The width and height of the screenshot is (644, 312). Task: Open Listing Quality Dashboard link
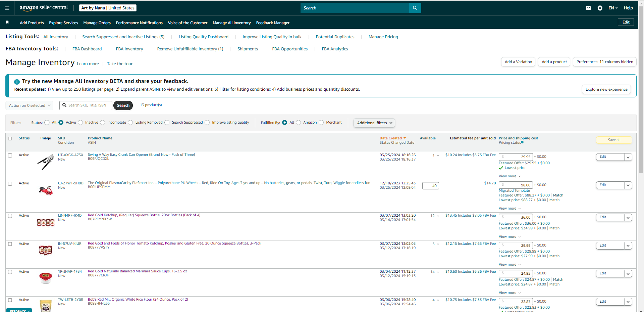pyautogui.click(x=204, y=37)
